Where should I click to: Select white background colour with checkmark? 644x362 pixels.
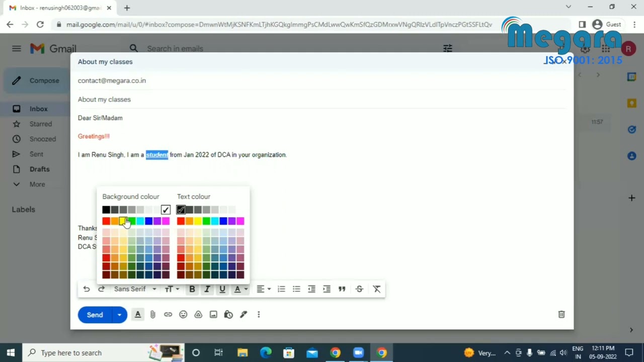166,210
